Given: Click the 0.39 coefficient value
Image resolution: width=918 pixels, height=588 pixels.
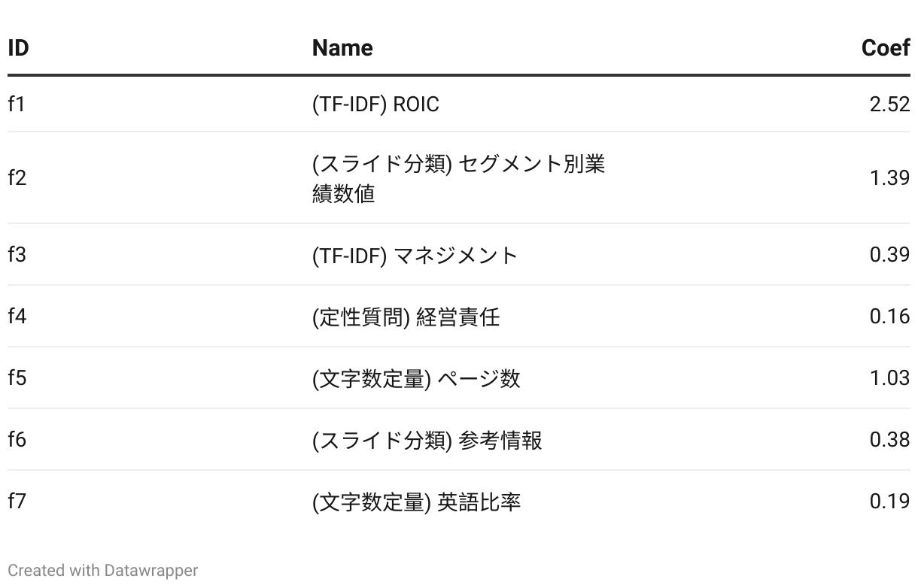Looking at the screenshot, I should (889, 255).
